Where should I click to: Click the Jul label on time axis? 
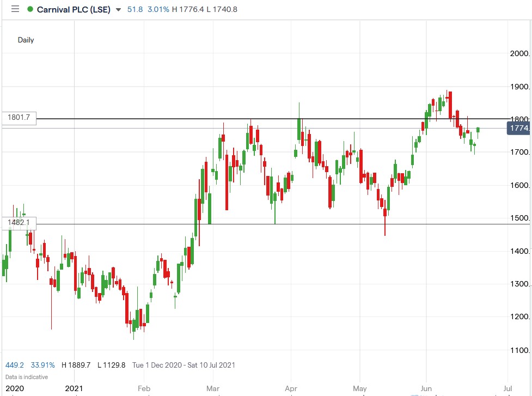tap(507, 388)
